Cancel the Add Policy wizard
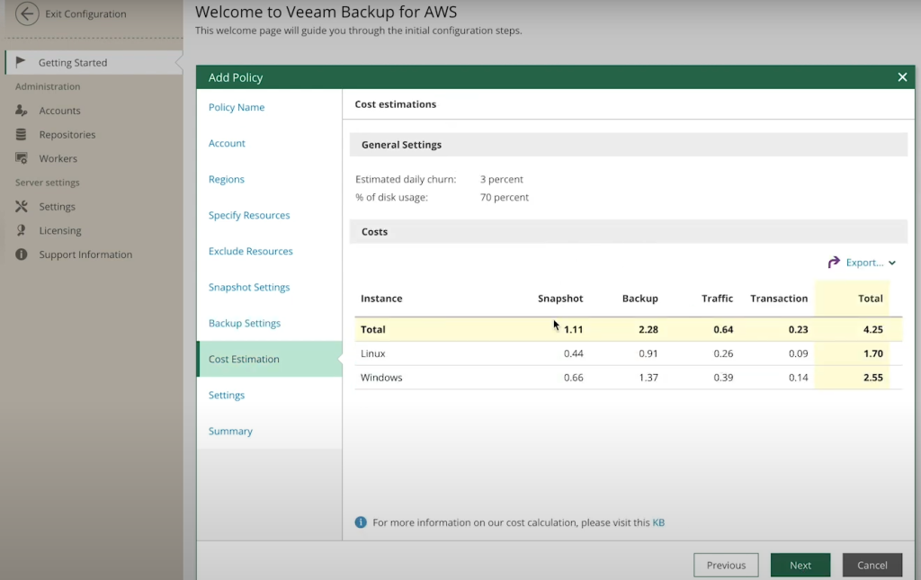This screenshot has width=921, height=580. 872,565
